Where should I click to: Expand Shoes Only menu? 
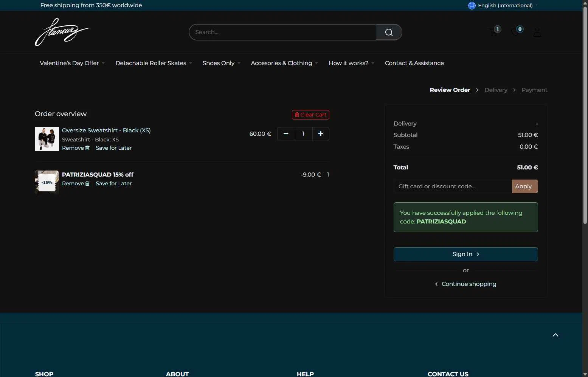pyautogui.click(x=221, y=63)
